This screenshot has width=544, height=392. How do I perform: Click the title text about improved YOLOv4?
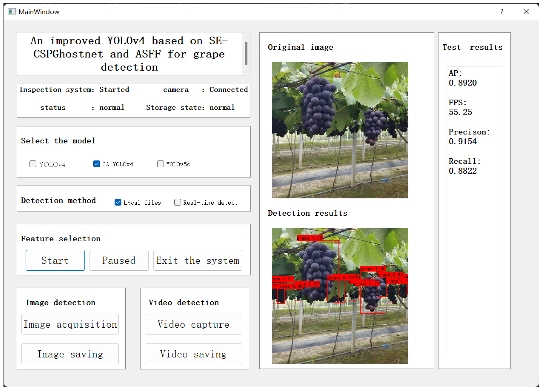click(129, 54)
